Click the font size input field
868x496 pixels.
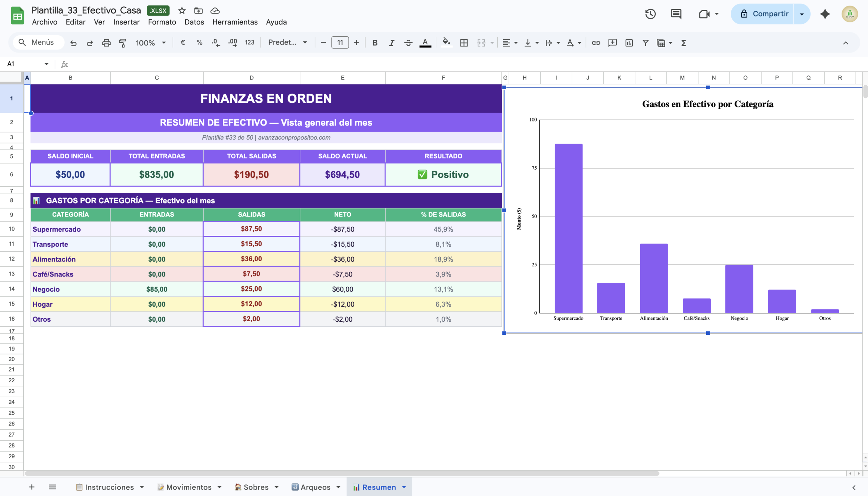(x=340, y=43)
